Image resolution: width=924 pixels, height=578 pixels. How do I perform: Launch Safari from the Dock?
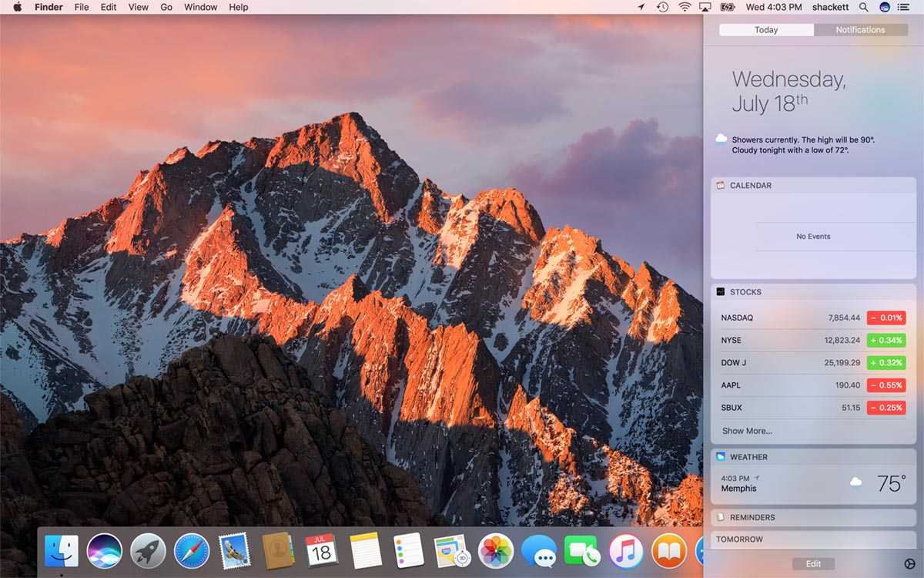192,551
